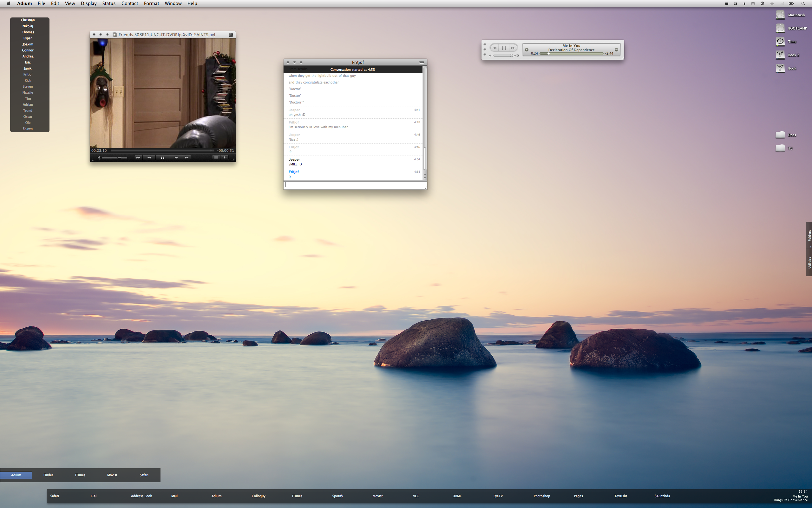The image size is (812, 508).
Task: Click the return arrow icon in iTunes display
Action: pyautogui.click(x=616, y=50)
